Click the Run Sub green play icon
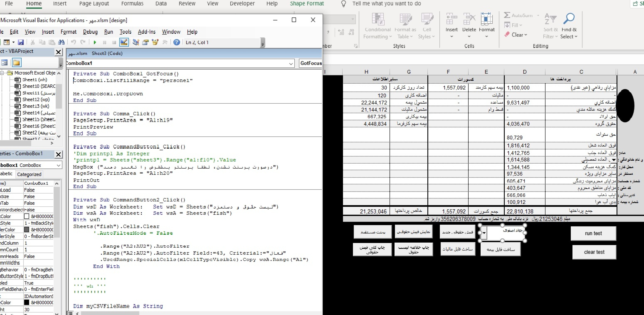Viewport: 644px width, 315px height. [x=95, y=42]
